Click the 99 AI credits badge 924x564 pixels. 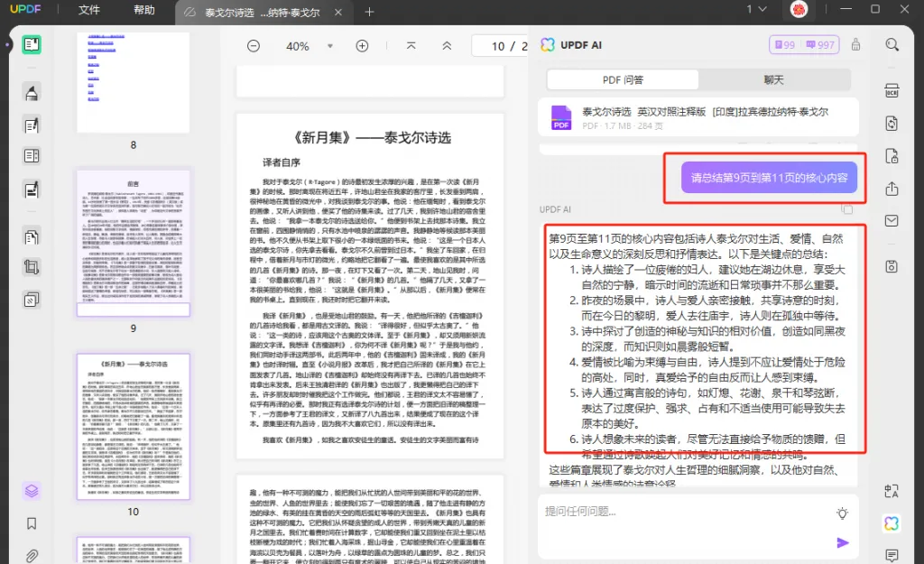pyautogui.click(x=785, y=45)
